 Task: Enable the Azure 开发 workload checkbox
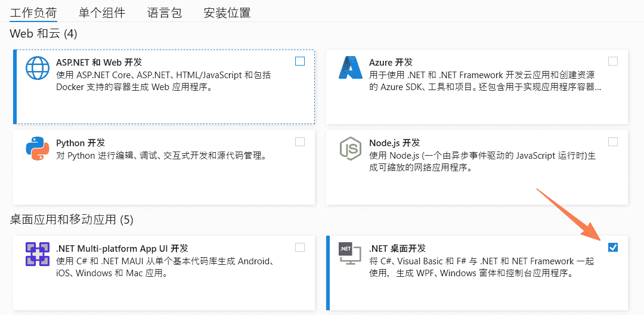[x=613, y=61]
